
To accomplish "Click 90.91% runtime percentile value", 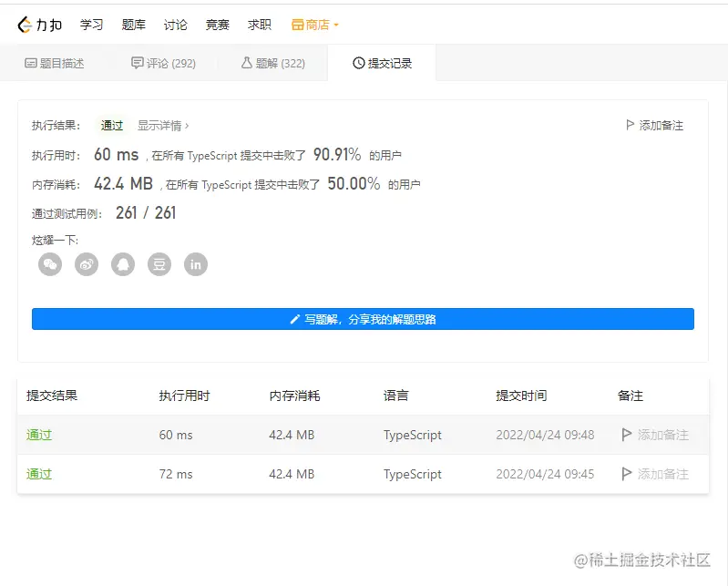I will pos(337,154).
